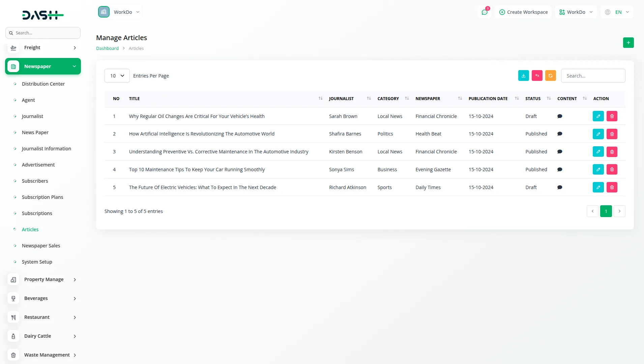Navigate to Dashboard via breadcrumb link

click(107, 48)
